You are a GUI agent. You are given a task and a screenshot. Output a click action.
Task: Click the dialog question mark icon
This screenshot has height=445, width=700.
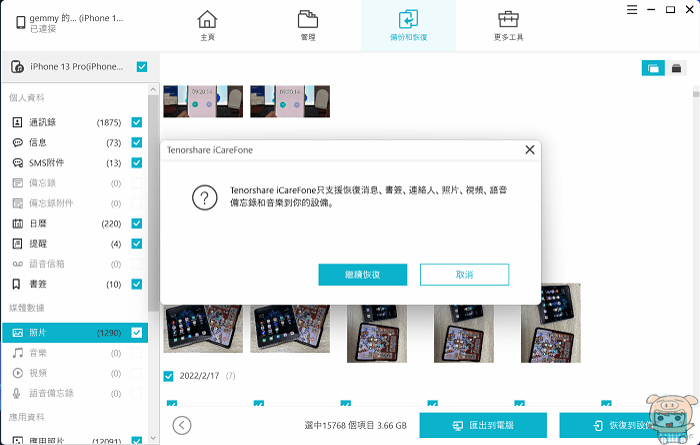pyautogui.click(x=204, y=198)
